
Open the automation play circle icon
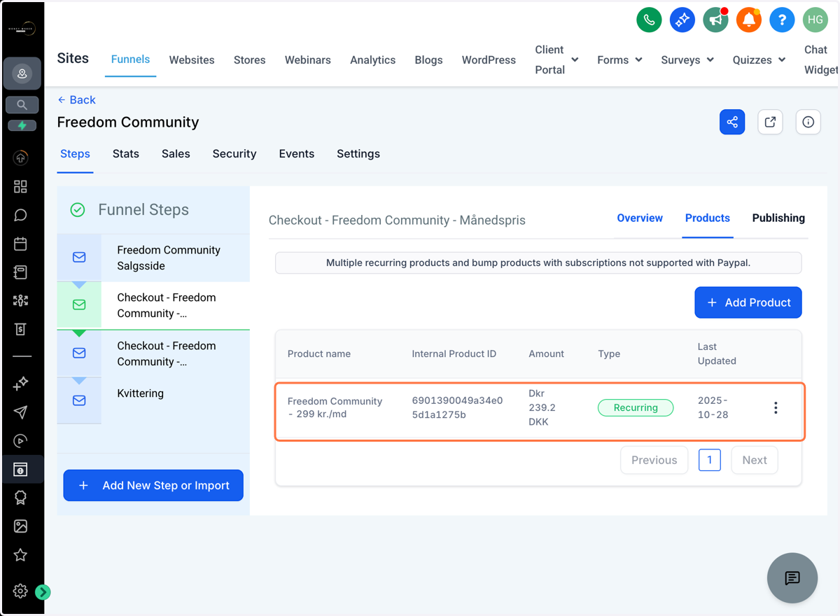[x=20, y=441]
